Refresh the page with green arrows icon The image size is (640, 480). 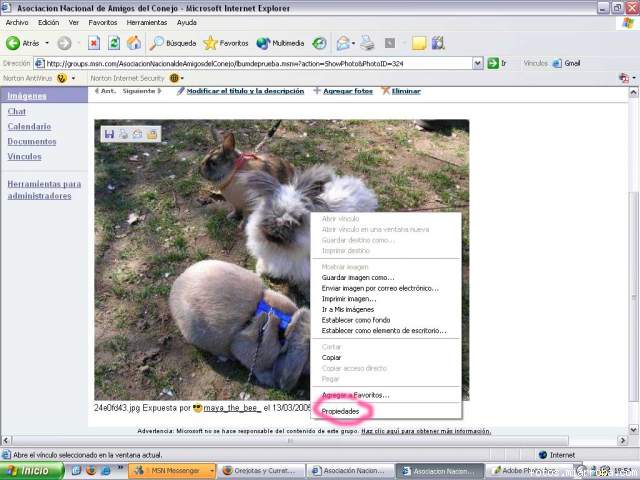tap(114, 43)
